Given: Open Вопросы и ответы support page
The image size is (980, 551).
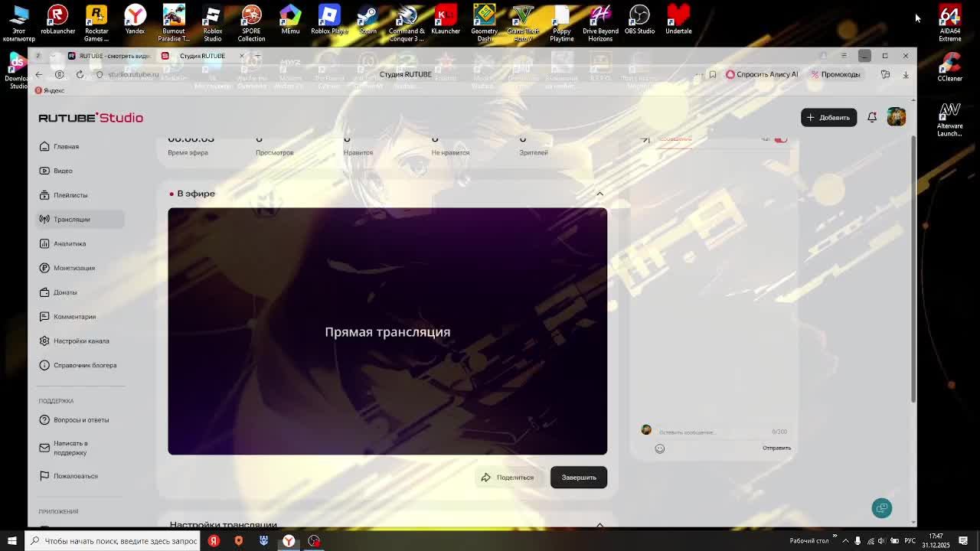Looking at the screenshot, I should click(x=81, y=420).
